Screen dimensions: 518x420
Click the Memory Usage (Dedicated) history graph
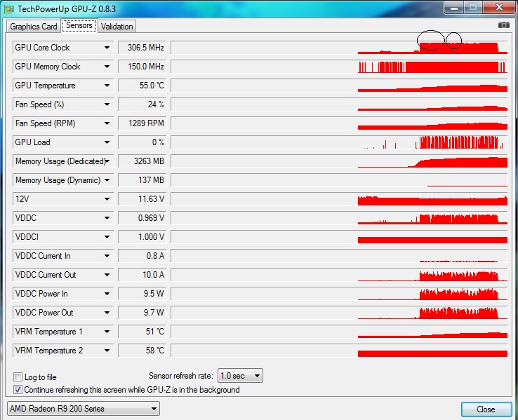pos(339,161)
